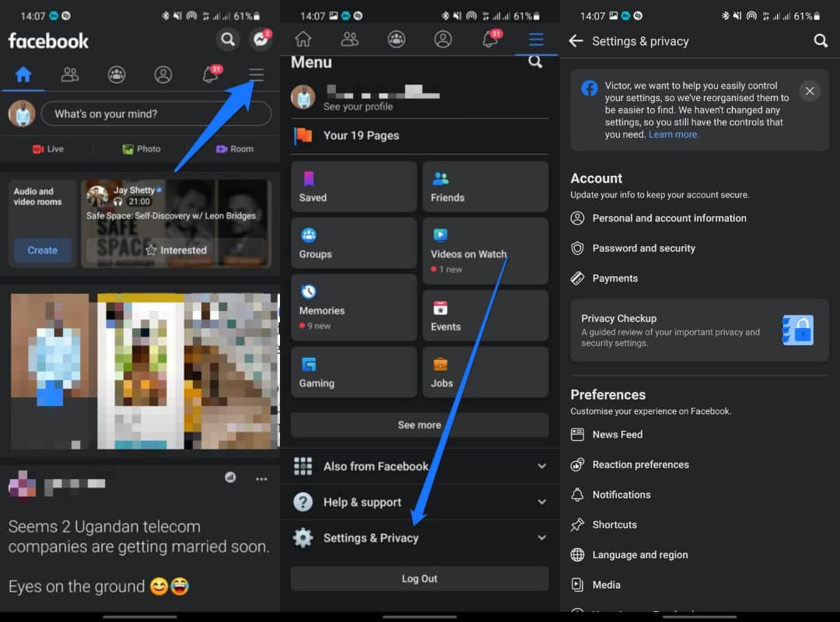
Task: Add a Photo to a post
Action: tap(142, 149)
